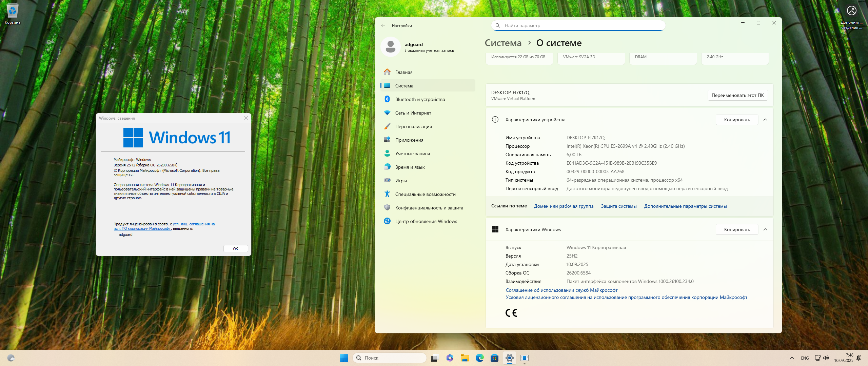868x366 pixels.
Task: Click the Windows Start button
Action: pos(344,358)
